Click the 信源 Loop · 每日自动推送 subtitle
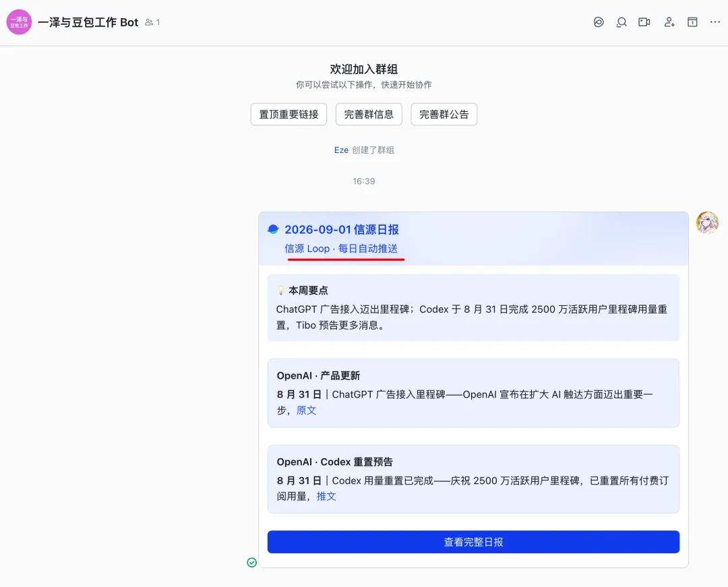The height and width of the screenshot is (587, 728). tap(341, 248)
